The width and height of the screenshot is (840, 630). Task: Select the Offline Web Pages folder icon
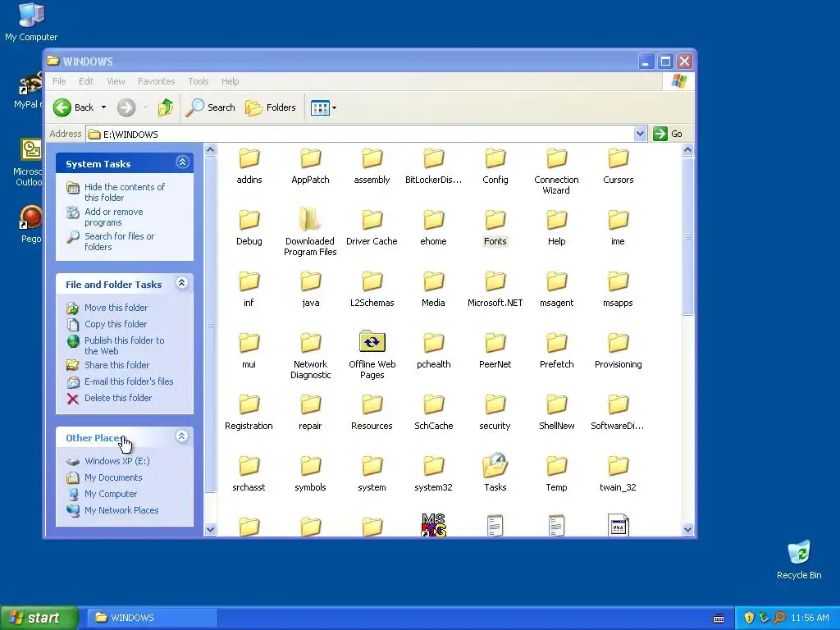tap(372, 342)
